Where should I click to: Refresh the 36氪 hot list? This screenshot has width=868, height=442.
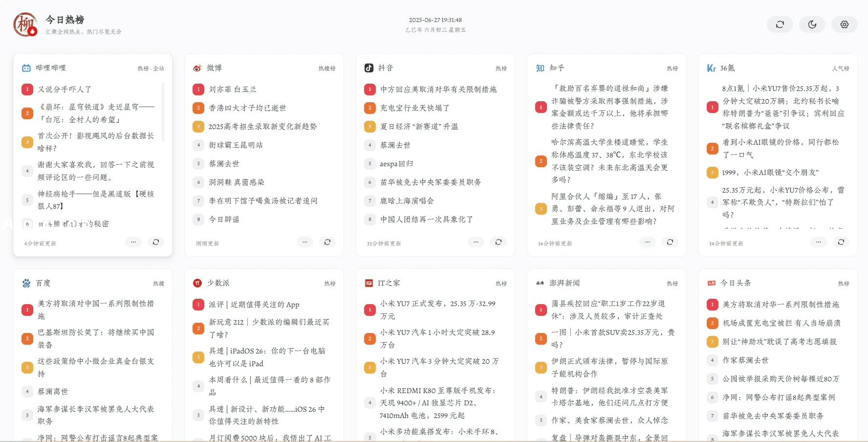point(841,242)
